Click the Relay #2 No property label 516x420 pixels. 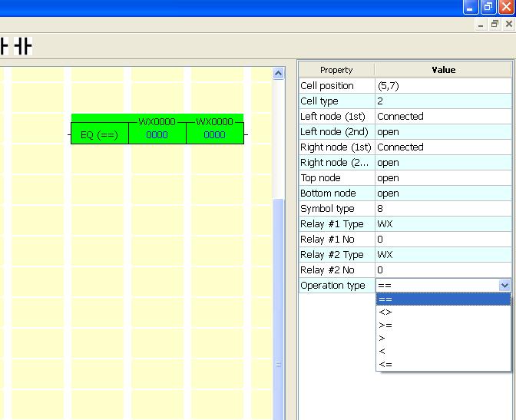point(327,270)
